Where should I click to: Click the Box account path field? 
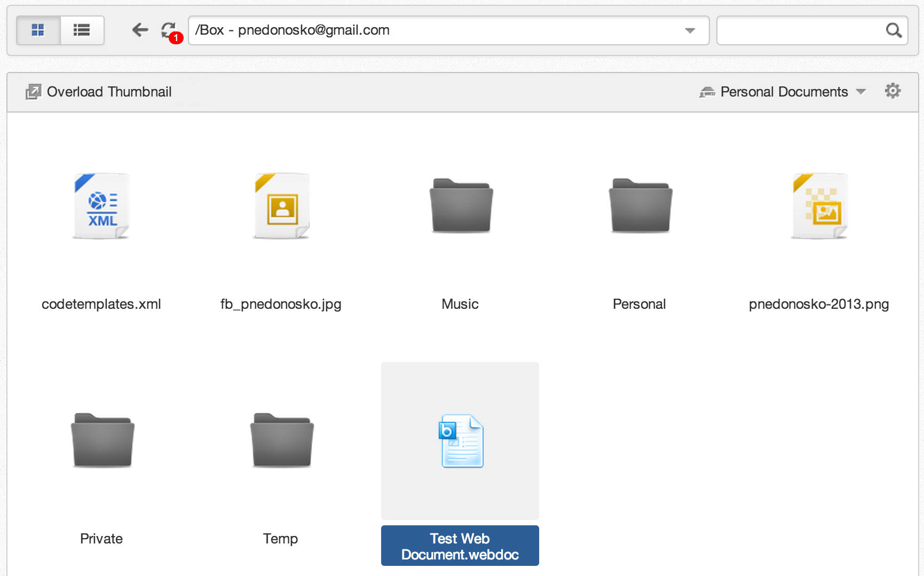point(448,30)
